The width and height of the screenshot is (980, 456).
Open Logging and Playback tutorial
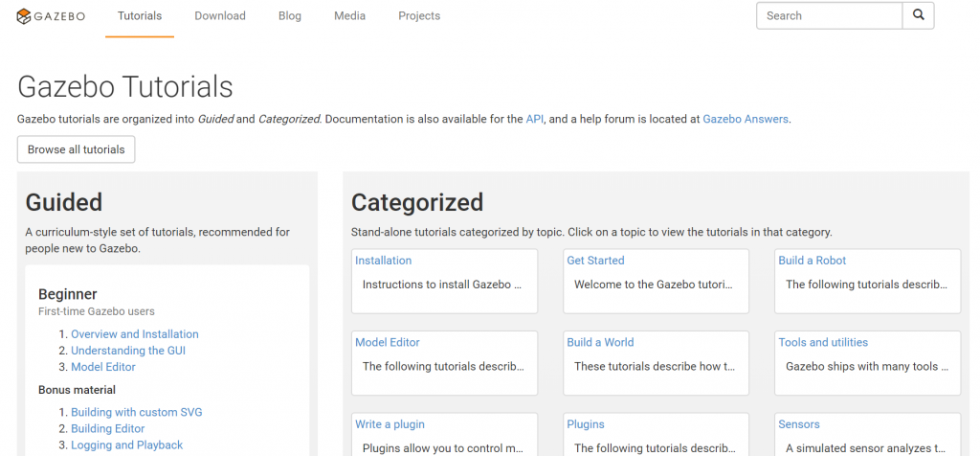tap(127, 445)
